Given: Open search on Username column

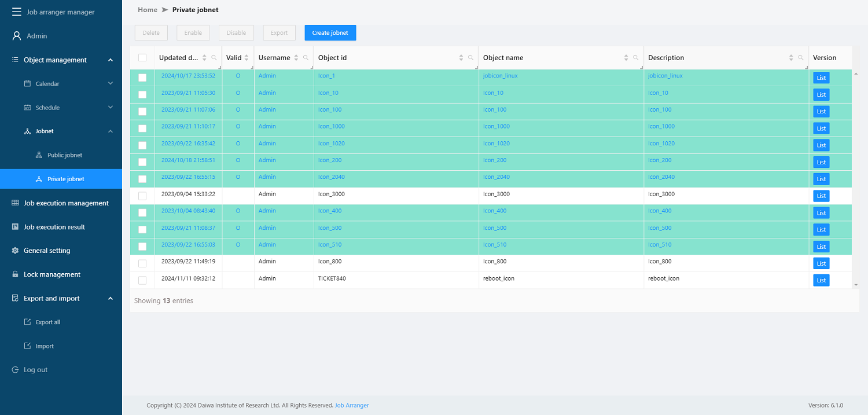Looking at the screenshot, I should tap(306, 58).
